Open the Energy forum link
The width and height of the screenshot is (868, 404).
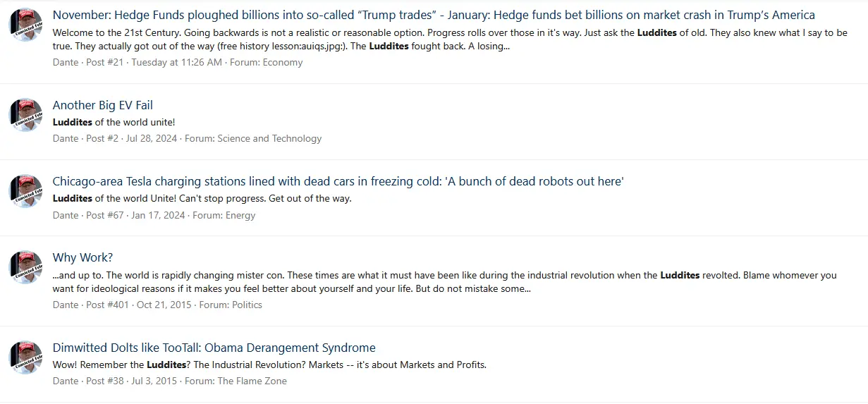click(240, 215)
